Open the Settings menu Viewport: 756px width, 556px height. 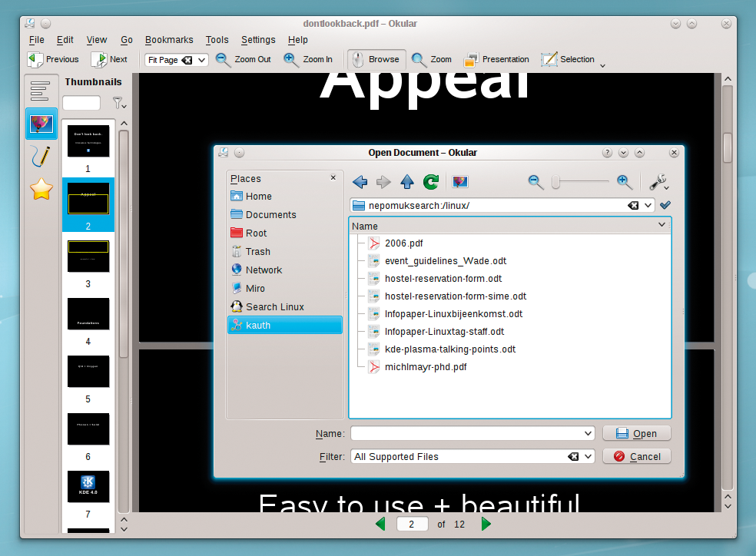[x=258, y=39]
